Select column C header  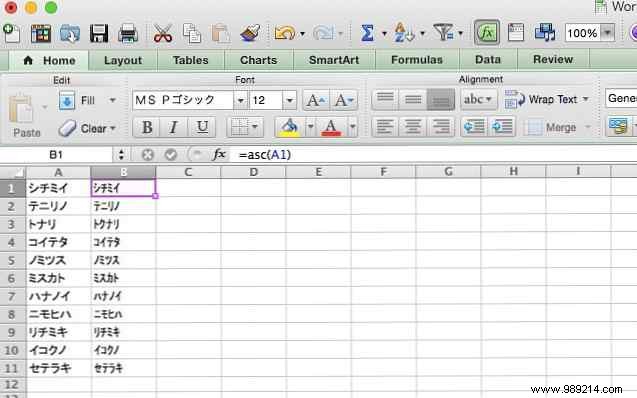point(188,172)
